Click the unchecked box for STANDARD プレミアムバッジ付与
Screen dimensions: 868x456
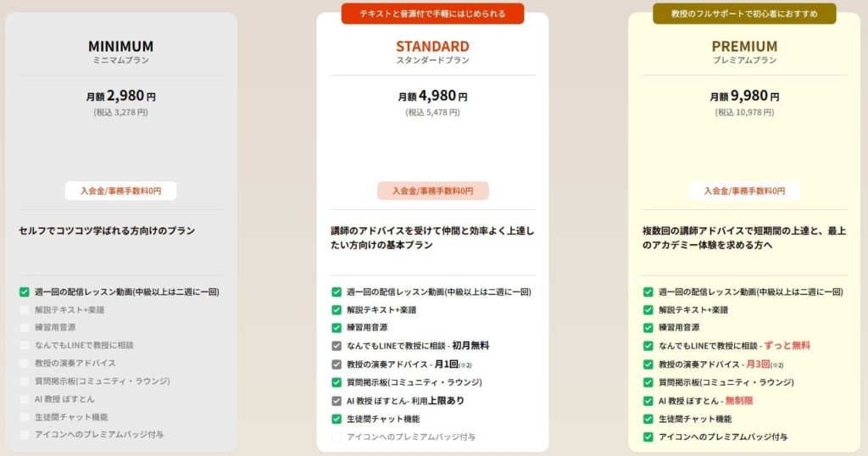(337, 437)
